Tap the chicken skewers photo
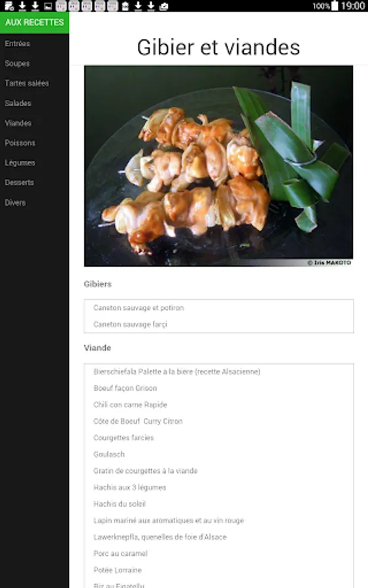 pos(218,166)
